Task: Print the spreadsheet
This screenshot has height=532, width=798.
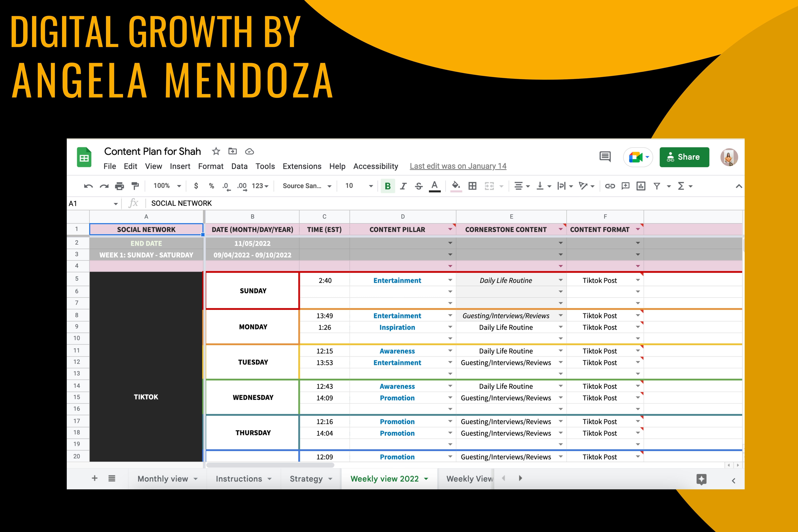Action: point(119,186)
